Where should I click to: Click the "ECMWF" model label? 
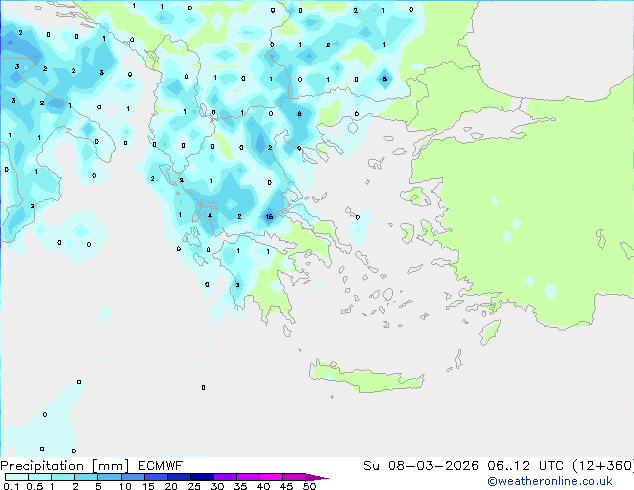161,466
